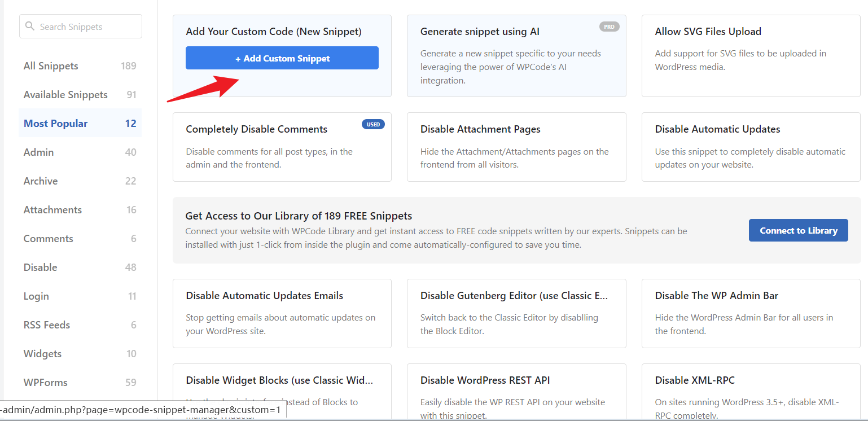
Task: Open the Archive snippets category
Action: pos(80,181)
